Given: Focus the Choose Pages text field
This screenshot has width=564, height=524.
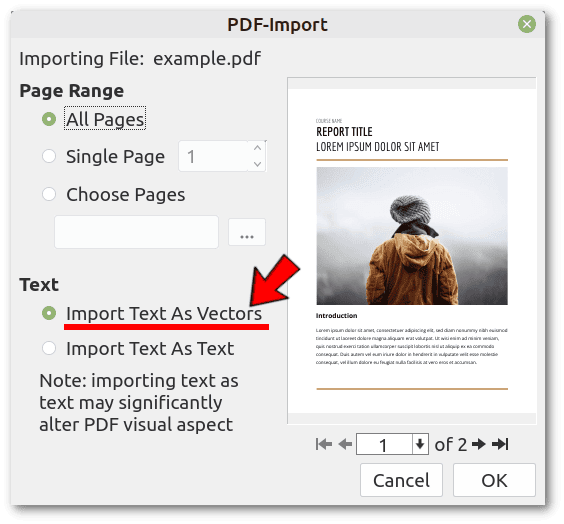Looking at the screenshot, I should [136, 232].
